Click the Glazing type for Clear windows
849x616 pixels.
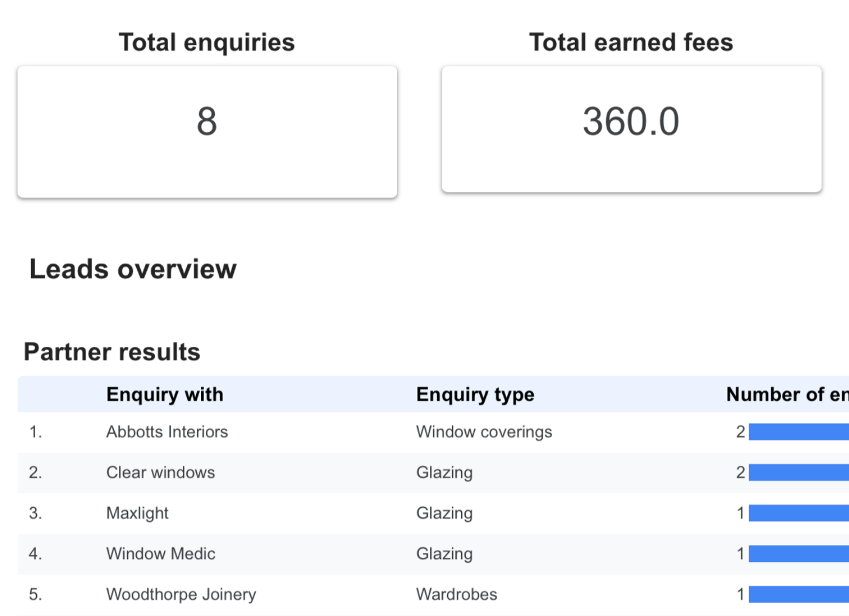(444, 473)
